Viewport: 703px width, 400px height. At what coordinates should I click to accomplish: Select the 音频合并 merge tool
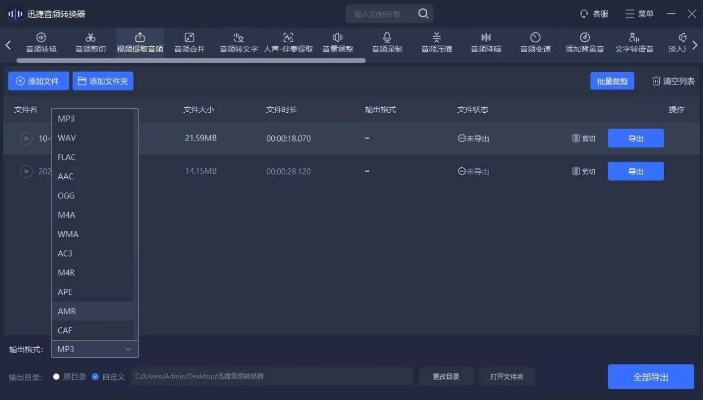[x=188, y=42]
